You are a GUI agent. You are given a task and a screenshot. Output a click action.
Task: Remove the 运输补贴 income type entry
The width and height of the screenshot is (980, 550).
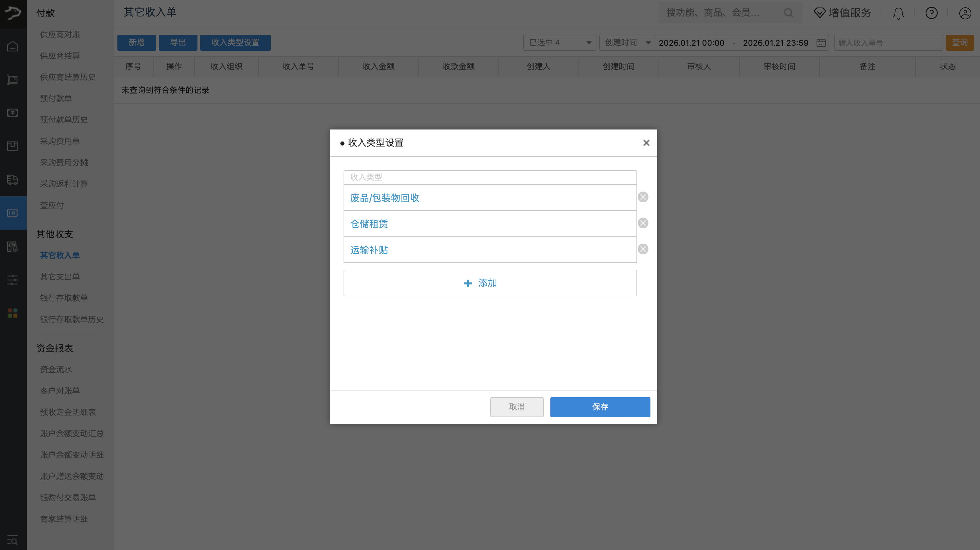(x=643, y=249)
